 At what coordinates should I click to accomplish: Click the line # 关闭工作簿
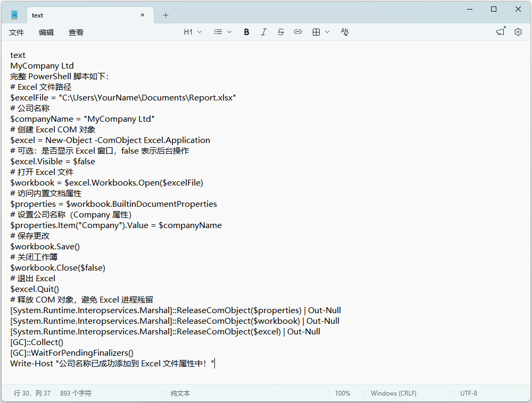[x=34, y=257]
